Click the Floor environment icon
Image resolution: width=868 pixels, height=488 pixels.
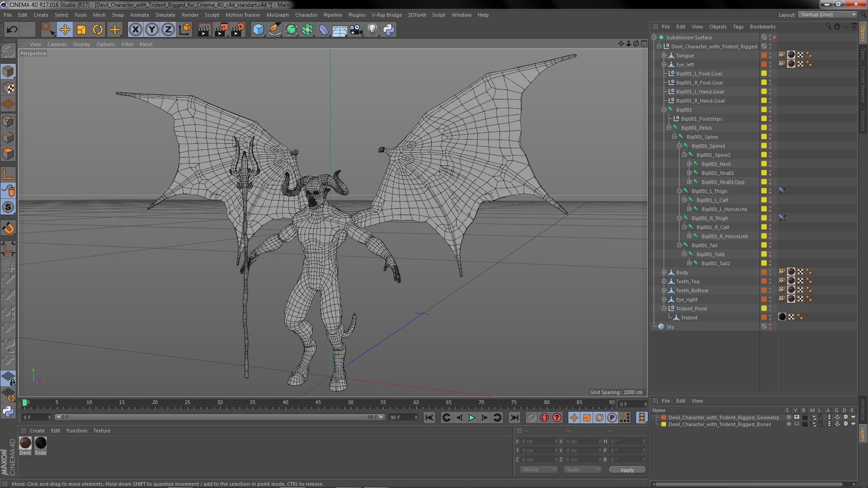coord(340,30)
